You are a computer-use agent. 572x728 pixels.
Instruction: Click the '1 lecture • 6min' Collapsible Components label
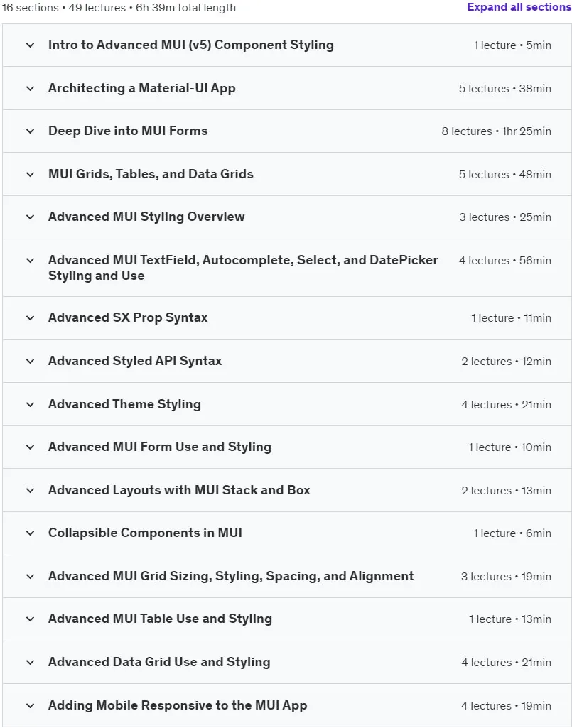tap(512, 533)
